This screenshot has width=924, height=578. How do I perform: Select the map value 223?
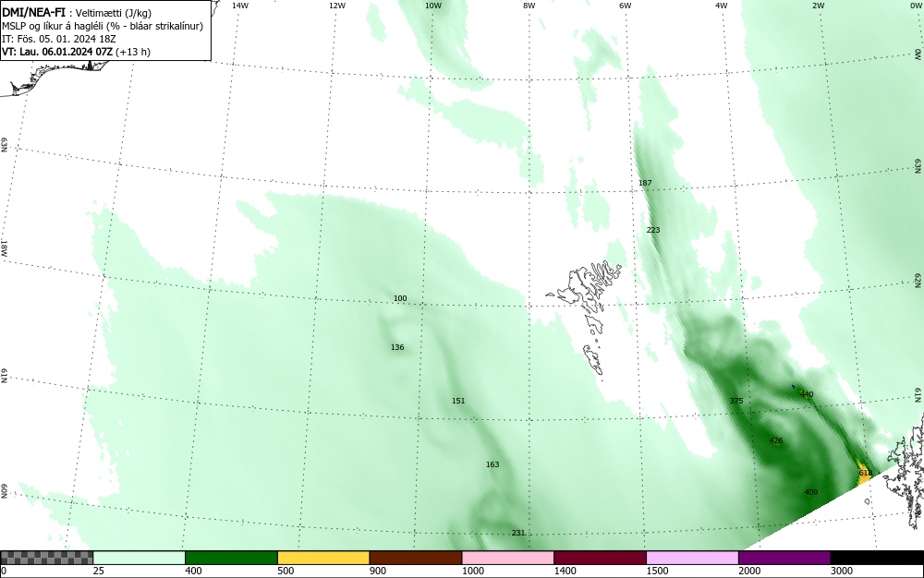(x=653, y=230)
